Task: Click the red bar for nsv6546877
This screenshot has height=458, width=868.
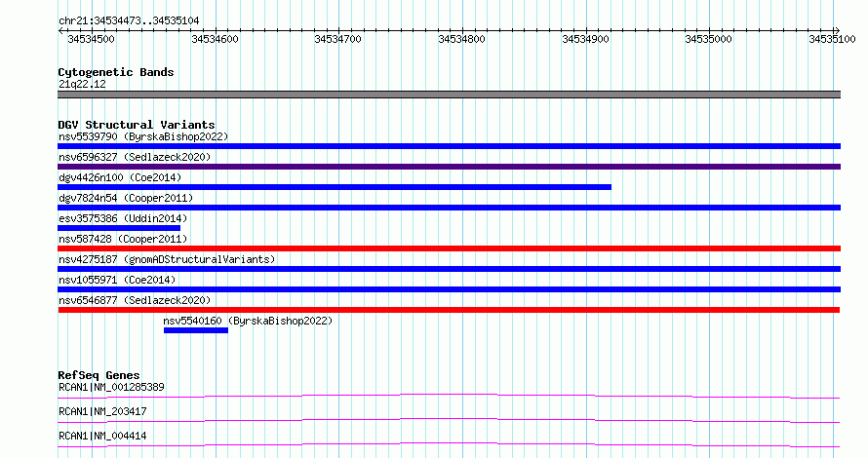Action: point(449,310)
